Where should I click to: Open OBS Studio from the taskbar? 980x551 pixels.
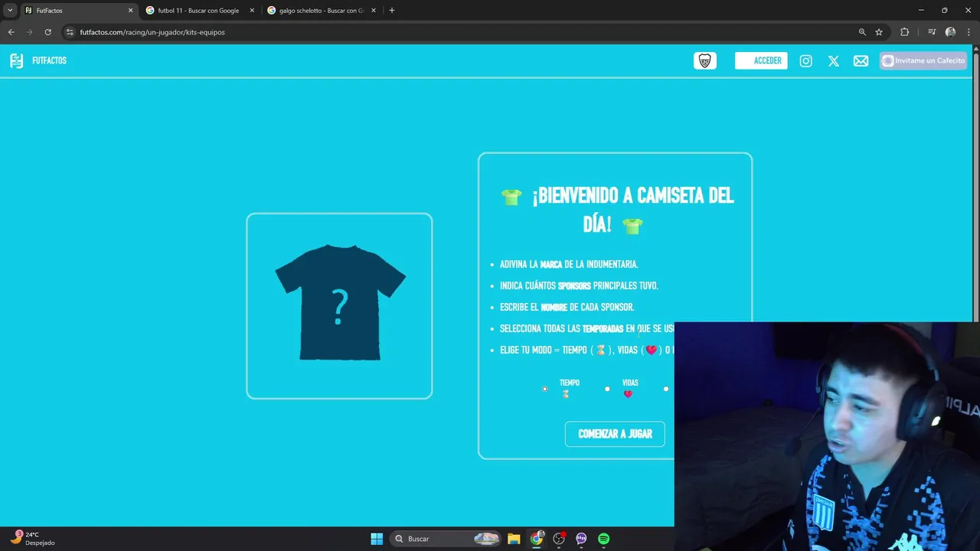point(559,539)
